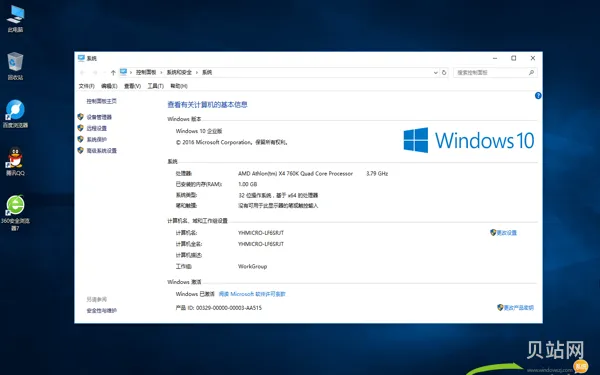Open the address bar history dropdown

click(435, 72)
